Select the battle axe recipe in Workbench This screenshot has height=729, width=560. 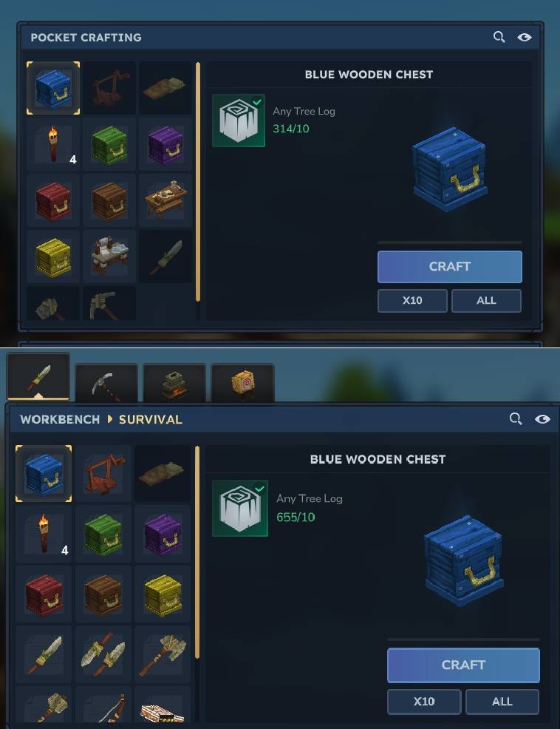(163, 654)
